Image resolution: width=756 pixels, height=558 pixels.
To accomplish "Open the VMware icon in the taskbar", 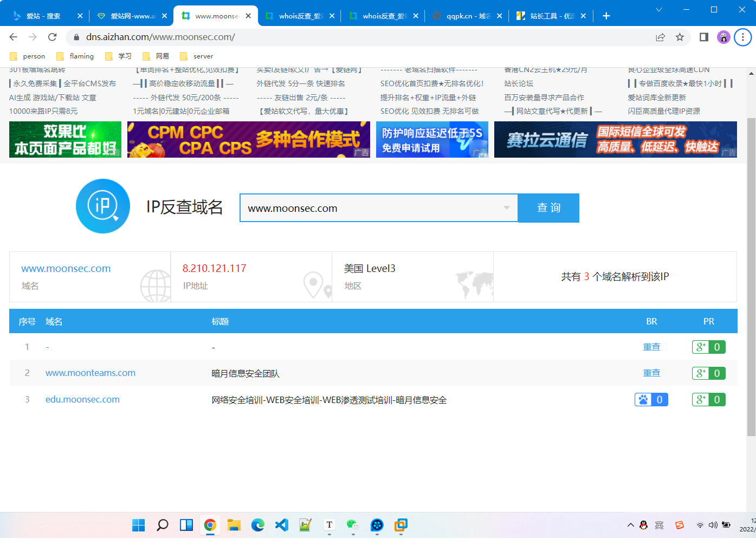I will pos(401,525).
